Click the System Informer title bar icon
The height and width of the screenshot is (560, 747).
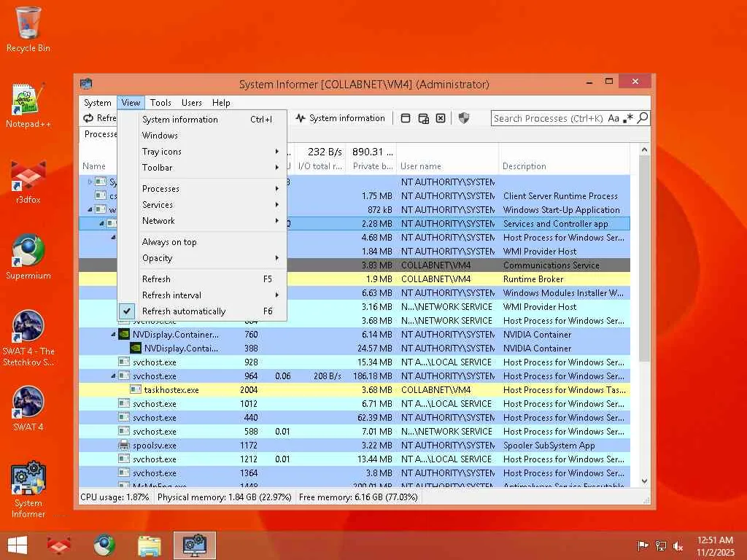tap(86, 84)
